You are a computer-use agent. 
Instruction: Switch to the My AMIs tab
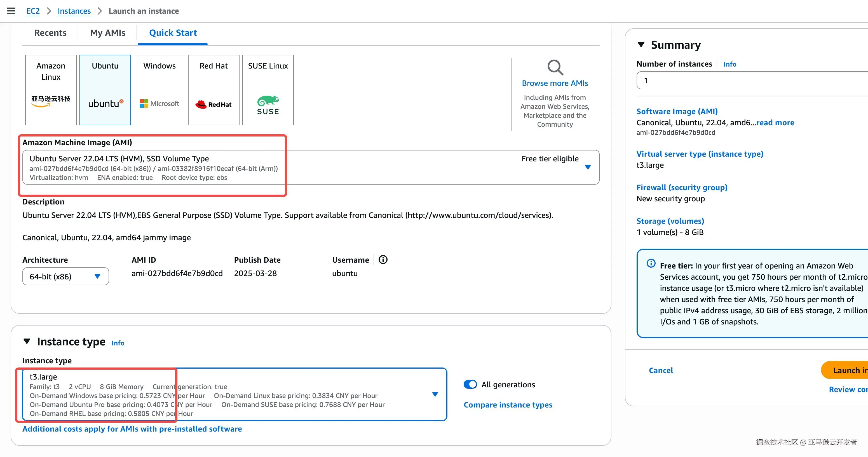[x=107, y=33]
